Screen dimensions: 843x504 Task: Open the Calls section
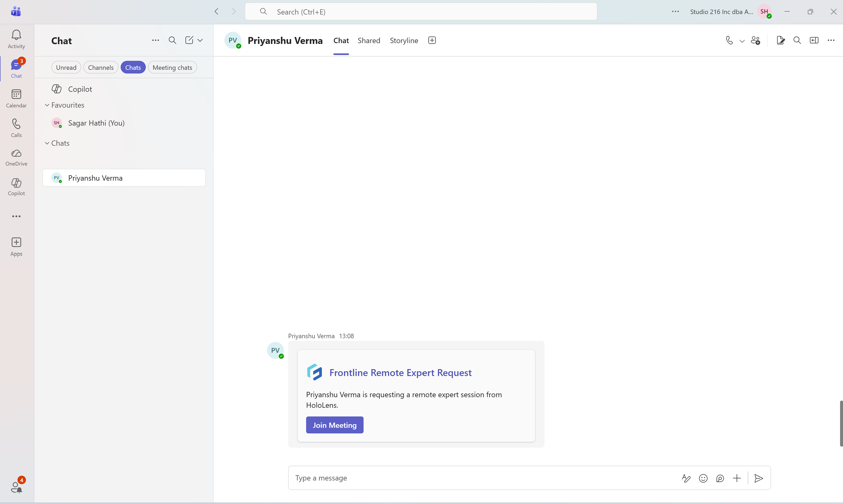16,128
